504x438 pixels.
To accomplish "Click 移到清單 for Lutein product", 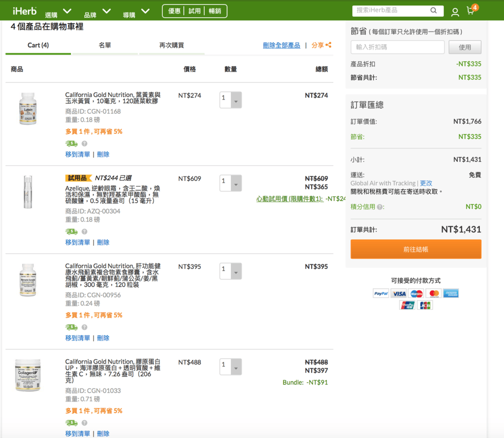I will [x=78, y=155].
